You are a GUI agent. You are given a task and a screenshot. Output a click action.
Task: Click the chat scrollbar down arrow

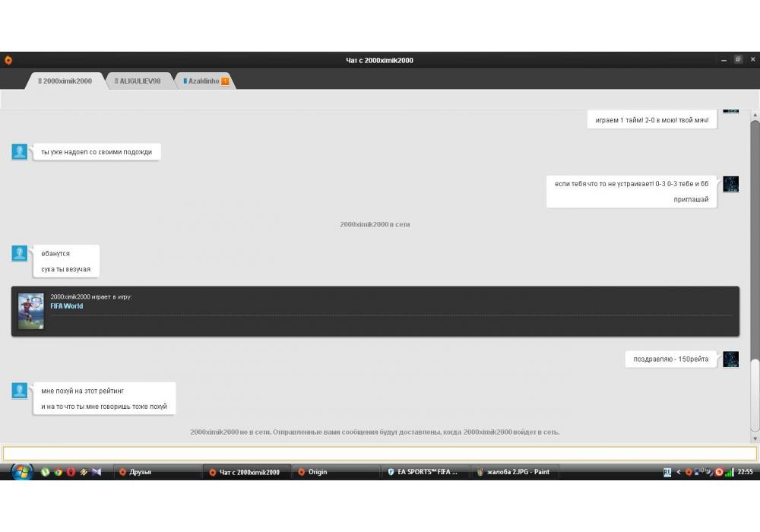click(755, 439)
